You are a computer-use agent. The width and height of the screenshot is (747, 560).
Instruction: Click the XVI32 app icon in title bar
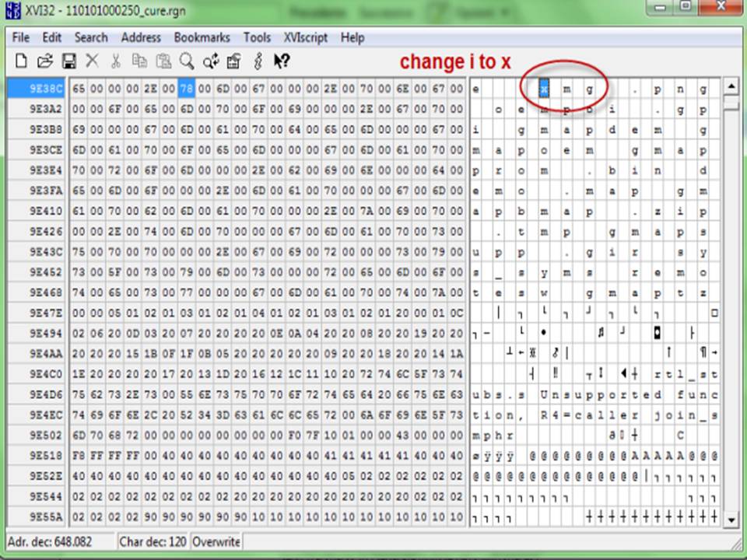click(13, 10)
